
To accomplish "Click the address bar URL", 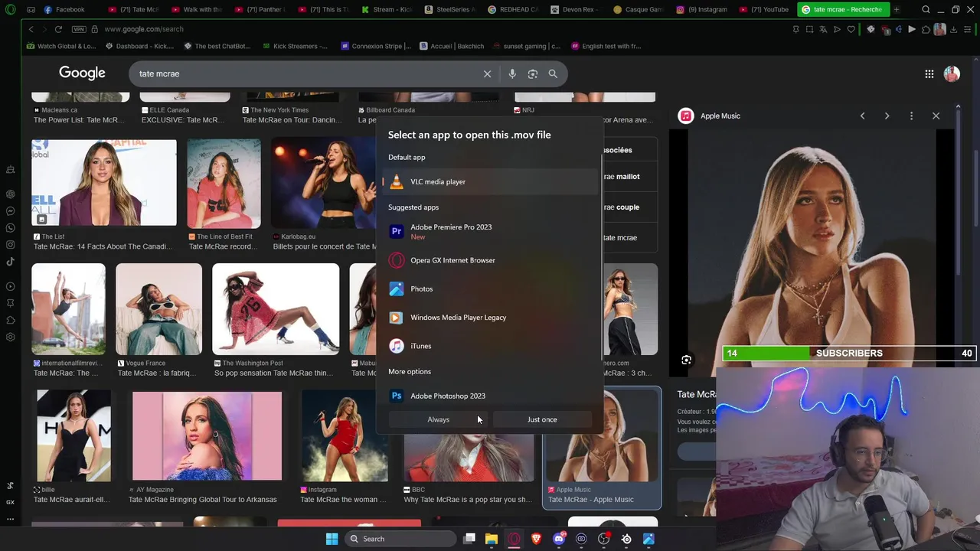I will pos(143,29).
